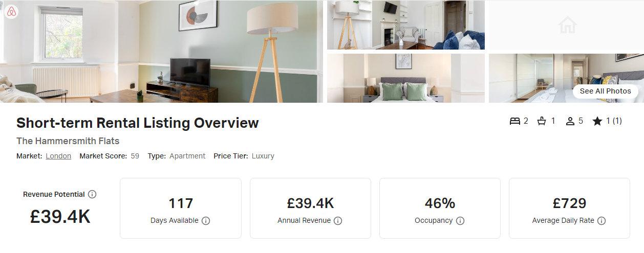Click the Revenue Potential info icon
The image size is (644, 253).
pyautogui.click(x=92, y=194)
